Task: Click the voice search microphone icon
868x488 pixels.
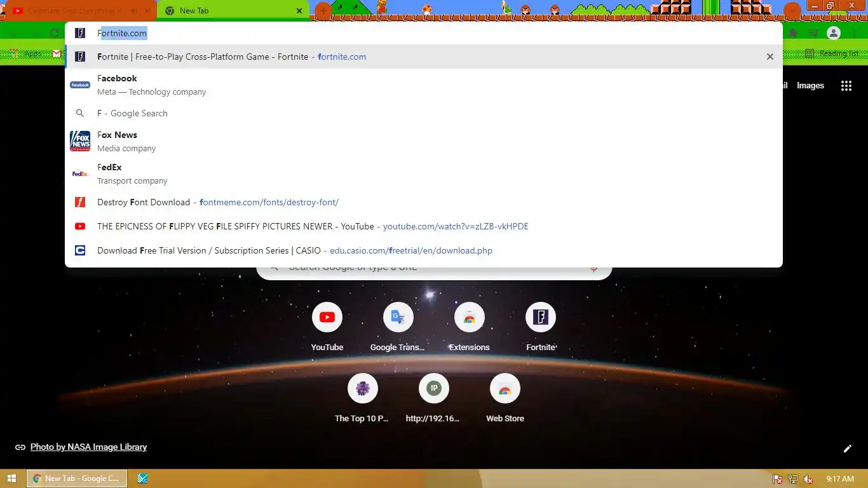Action: (x=593, y=268)
